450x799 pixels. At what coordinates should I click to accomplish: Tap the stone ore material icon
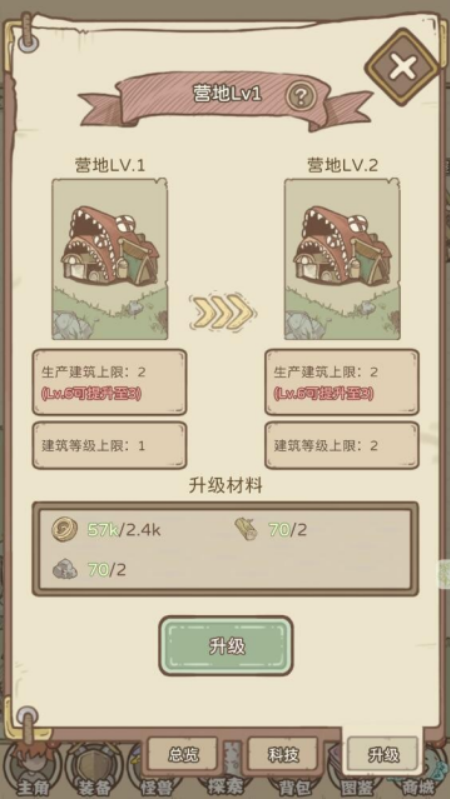(65, 569)
